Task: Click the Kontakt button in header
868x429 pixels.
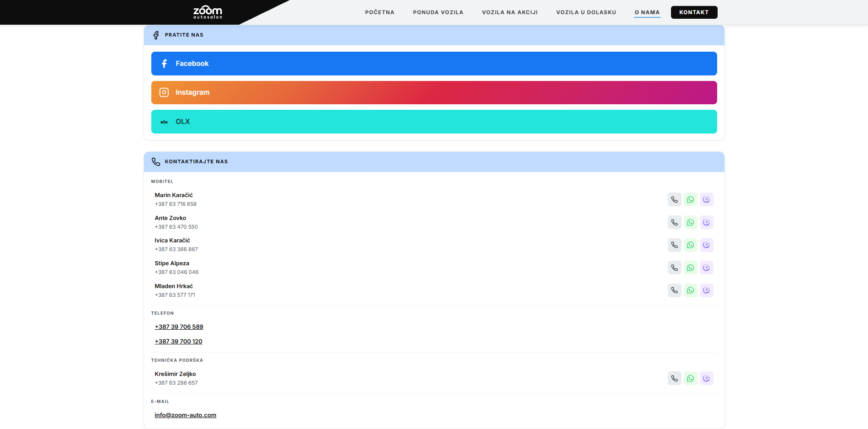Action: coord(694,12)
